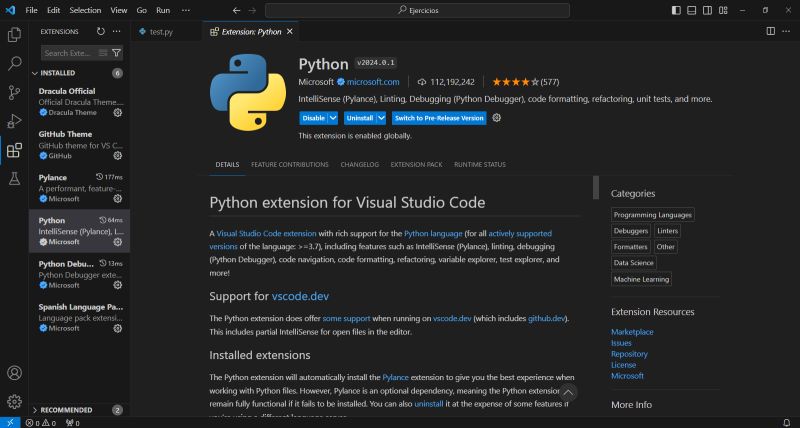Open manage gear for Python in list
This screenshot has height=428, width=800.
pos(118,242)
